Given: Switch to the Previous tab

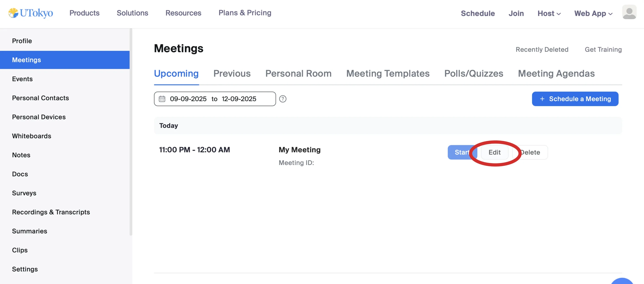Looking at the screenshot, I should pyautogui.click(x=232, y=74).
